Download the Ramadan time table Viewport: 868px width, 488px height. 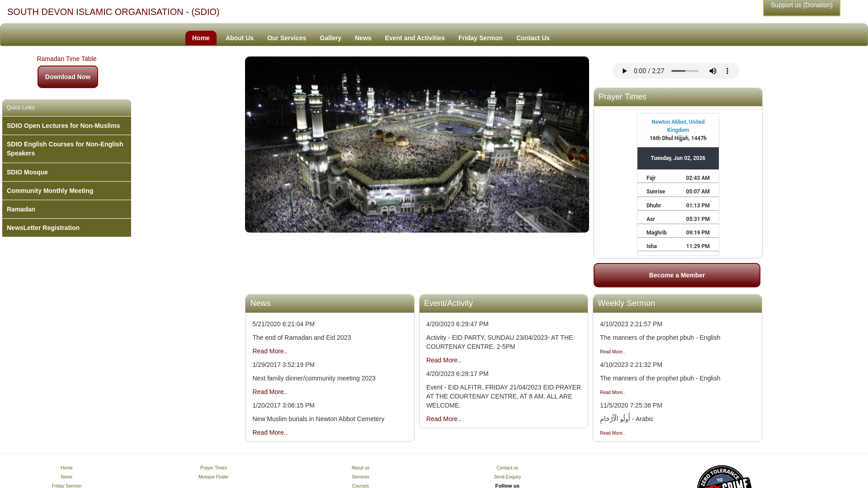68,77
